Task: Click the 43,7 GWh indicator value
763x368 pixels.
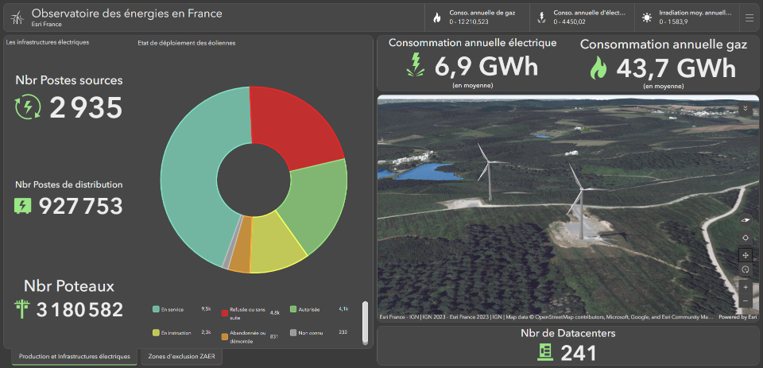Action: (676, 68)
